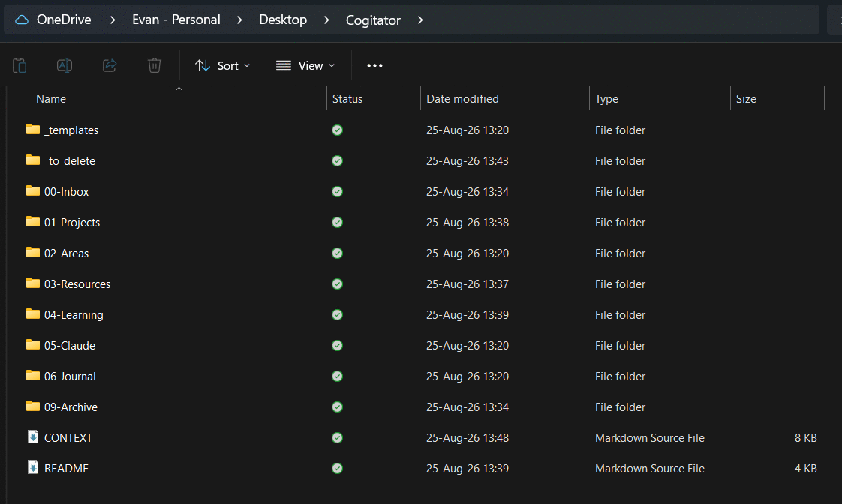The image size is (842, 504).
Task: Navigate to OneDrive in address bar
Action: click(x=64, y=19)
